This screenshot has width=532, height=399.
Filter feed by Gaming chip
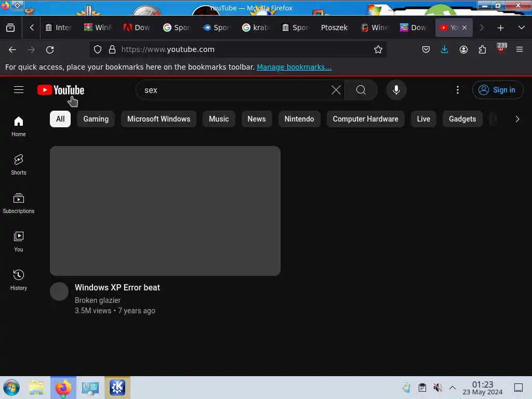click(x=96, y=119)
